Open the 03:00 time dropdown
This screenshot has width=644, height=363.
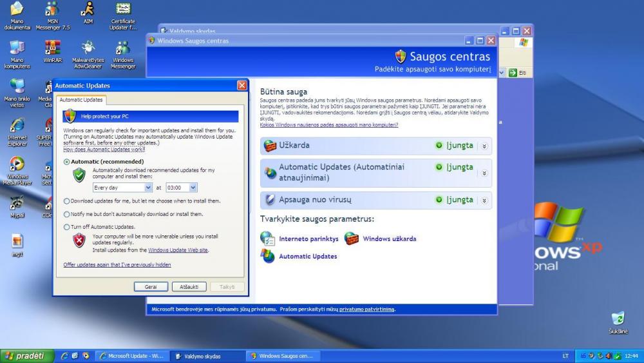[193, 188]
